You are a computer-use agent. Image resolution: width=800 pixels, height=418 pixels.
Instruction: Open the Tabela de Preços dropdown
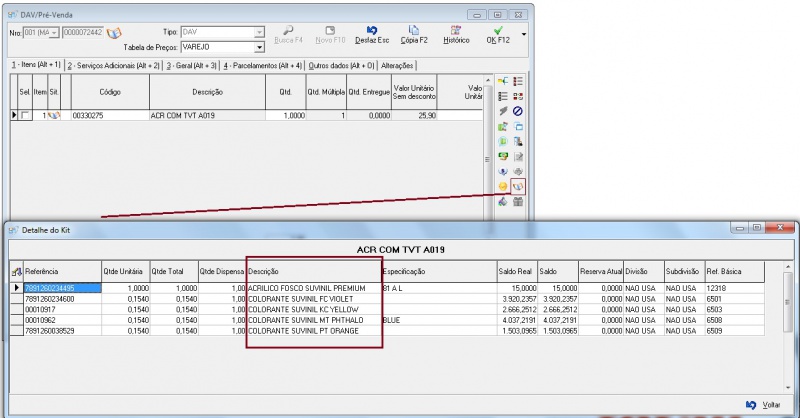point(259,47)
